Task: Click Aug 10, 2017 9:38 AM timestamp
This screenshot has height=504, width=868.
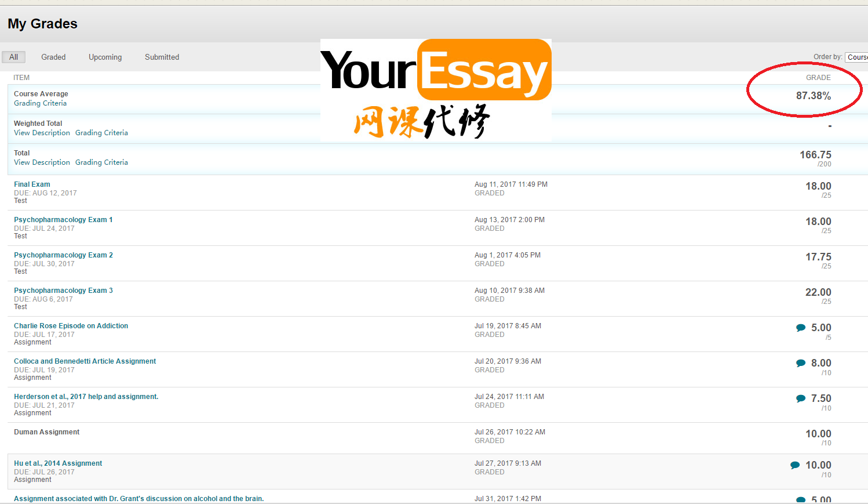Action: coord(509,291)
